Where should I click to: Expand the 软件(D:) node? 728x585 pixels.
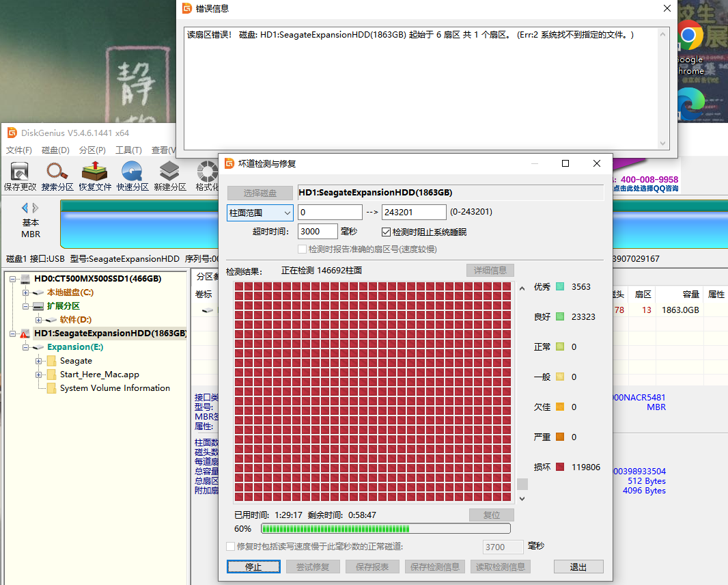coord(38,320)
